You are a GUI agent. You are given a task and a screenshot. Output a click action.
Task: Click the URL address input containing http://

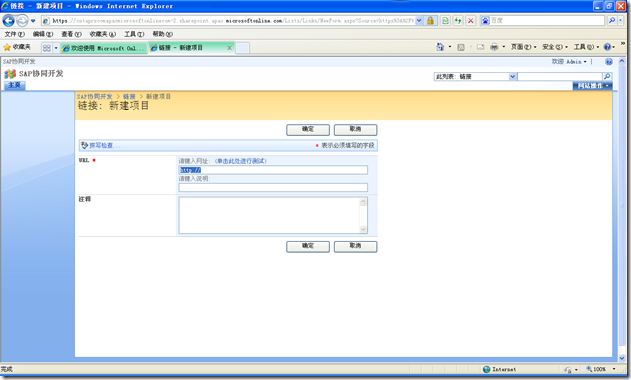tap(273, 170)
